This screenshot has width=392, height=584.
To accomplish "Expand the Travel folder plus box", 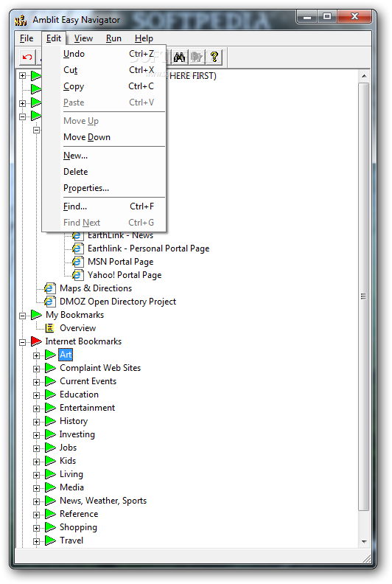I will 37,541.
